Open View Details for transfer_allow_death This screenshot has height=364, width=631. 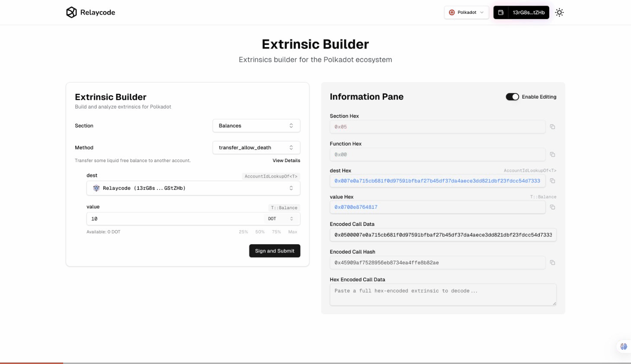point(286,160)
